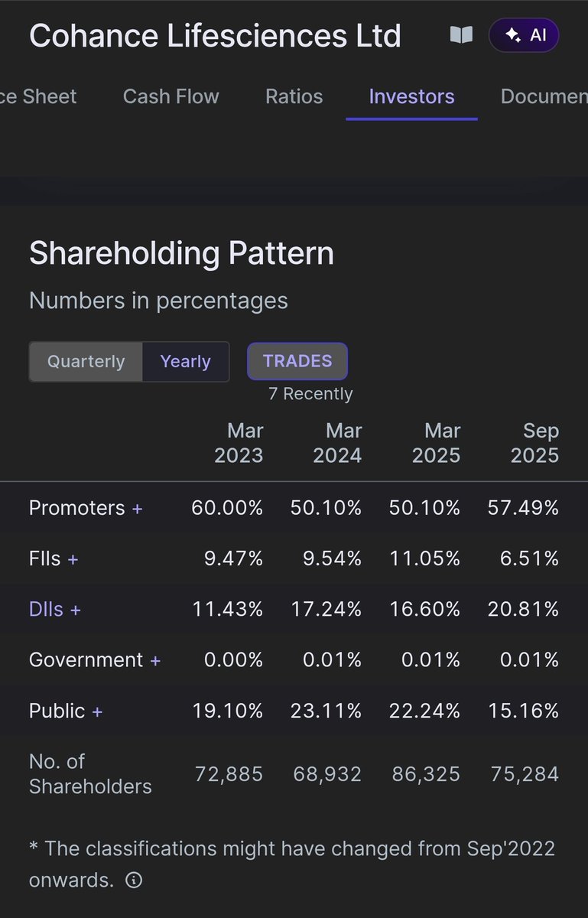Select the Sep 2025 column header
The width and height of the screenshot is (588, 918).
point(534,443)
